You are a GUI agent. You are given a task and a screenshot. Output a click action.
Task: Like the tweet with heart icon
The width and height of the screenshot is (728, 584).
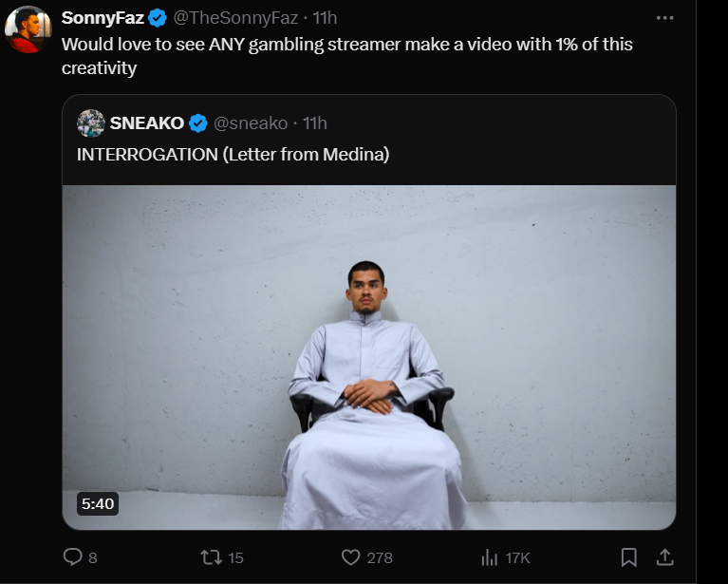pos(350,557)
